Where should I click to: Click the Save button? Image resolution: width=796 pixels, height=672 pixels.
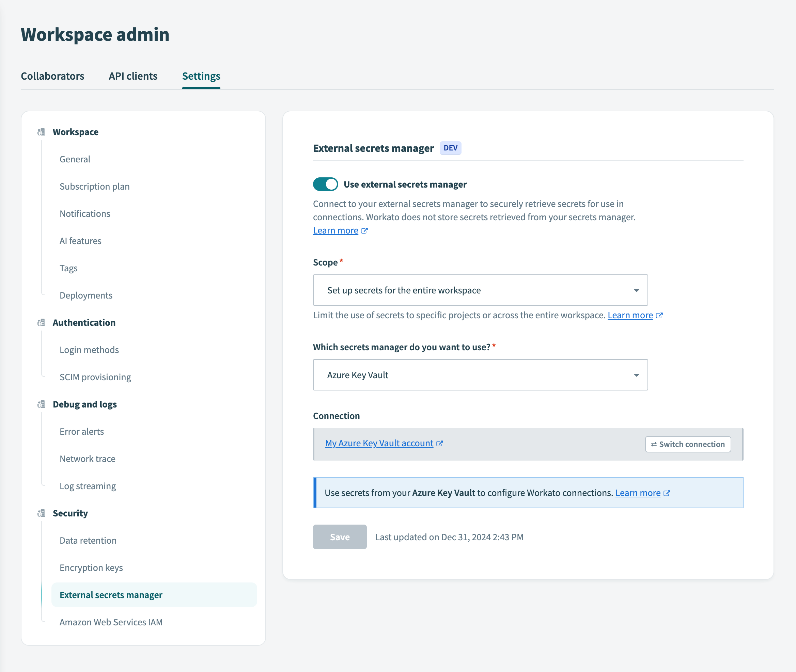pyautogui.click(x=339, y=537)
